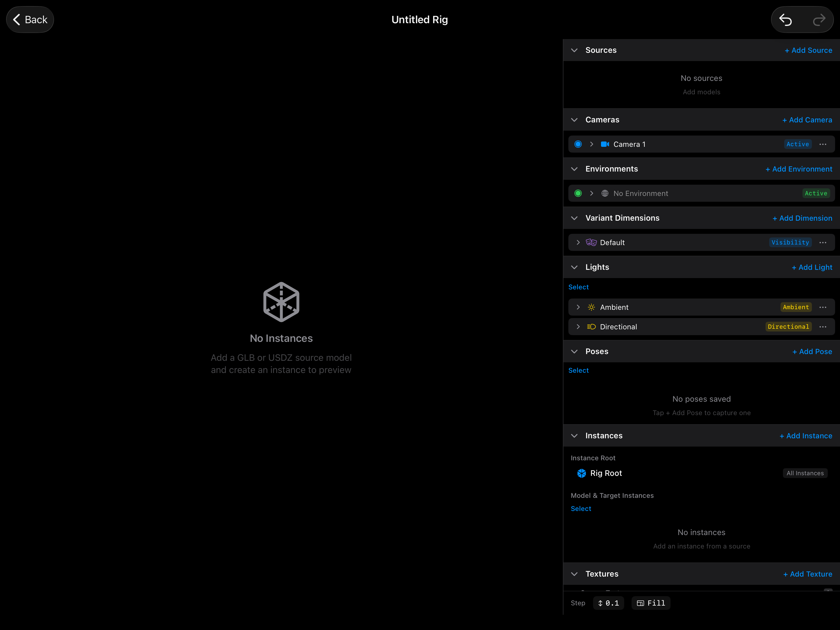Image resolution: width=840 pixels, height=630 pixels.
Task: Add a new environment
Action: (798, 169)
